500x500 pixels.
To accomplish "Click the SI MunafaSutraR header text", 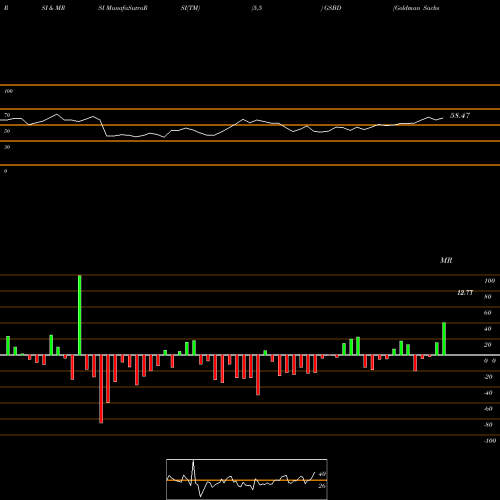I will (x=123, y=8).
